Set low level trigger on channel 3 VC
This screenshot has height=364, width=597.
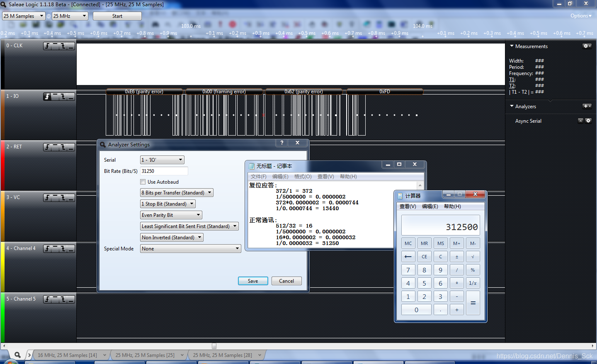click(x=71, y=198)
